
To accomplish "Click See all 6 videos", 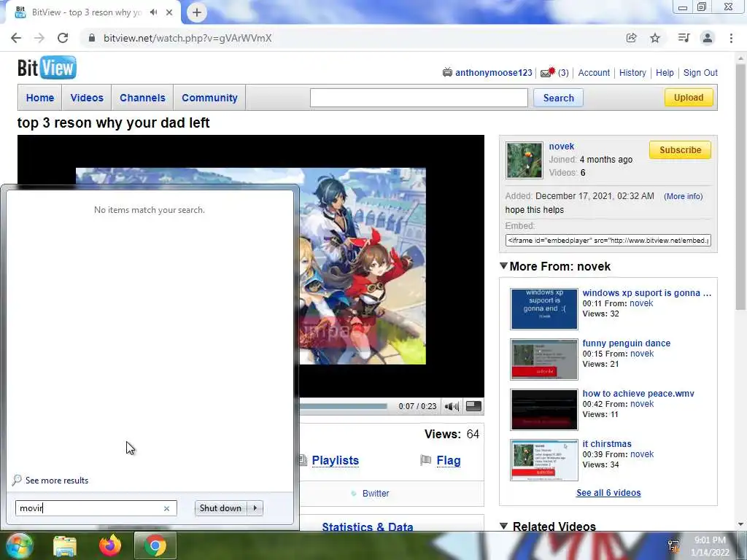I will [x=608, y=493].
